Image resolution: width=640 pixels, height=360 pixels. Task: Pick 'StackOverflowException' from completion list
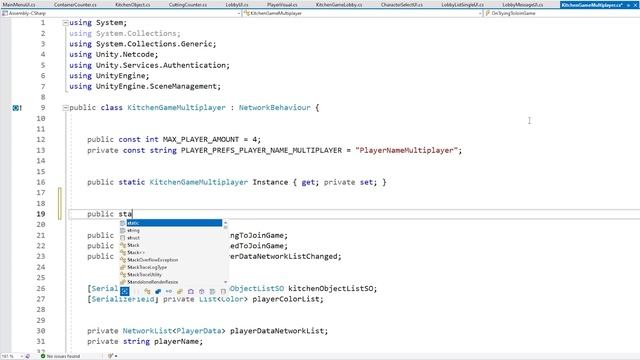point(153,260)
